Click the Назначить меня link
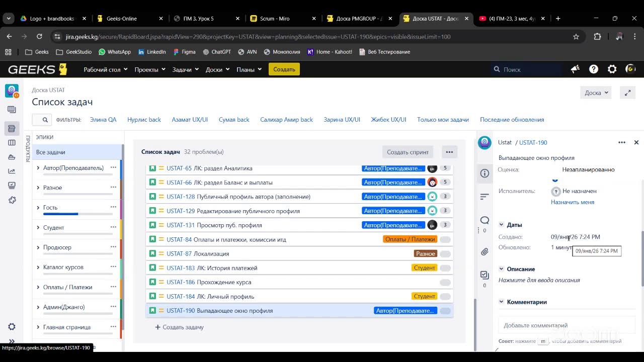Image resolution: width=644 pixels, height=362 pixels. pyautogui.click(x=572, y=202)
